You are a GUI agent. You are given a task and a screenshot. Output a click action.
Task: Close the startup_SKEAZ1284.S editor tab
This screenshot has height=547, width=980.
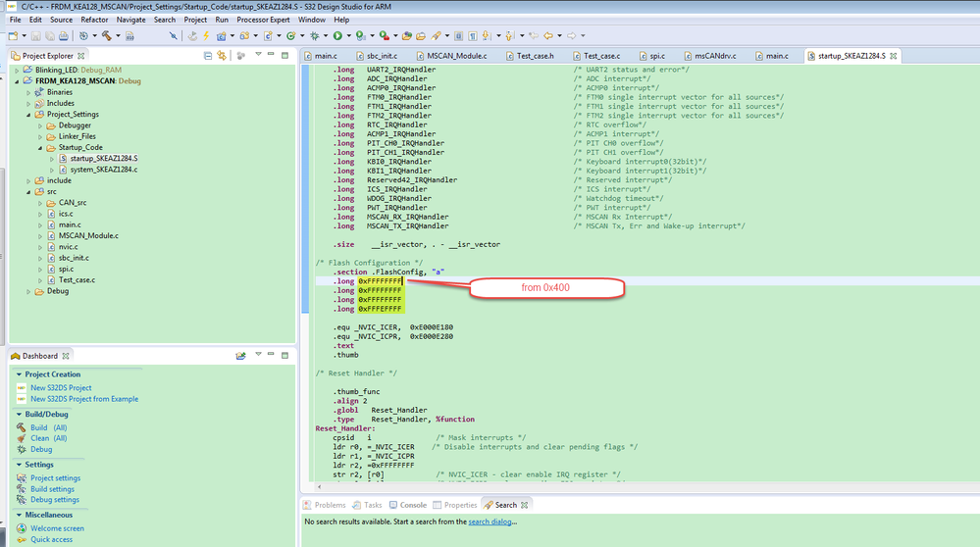[x=894, y=56]
